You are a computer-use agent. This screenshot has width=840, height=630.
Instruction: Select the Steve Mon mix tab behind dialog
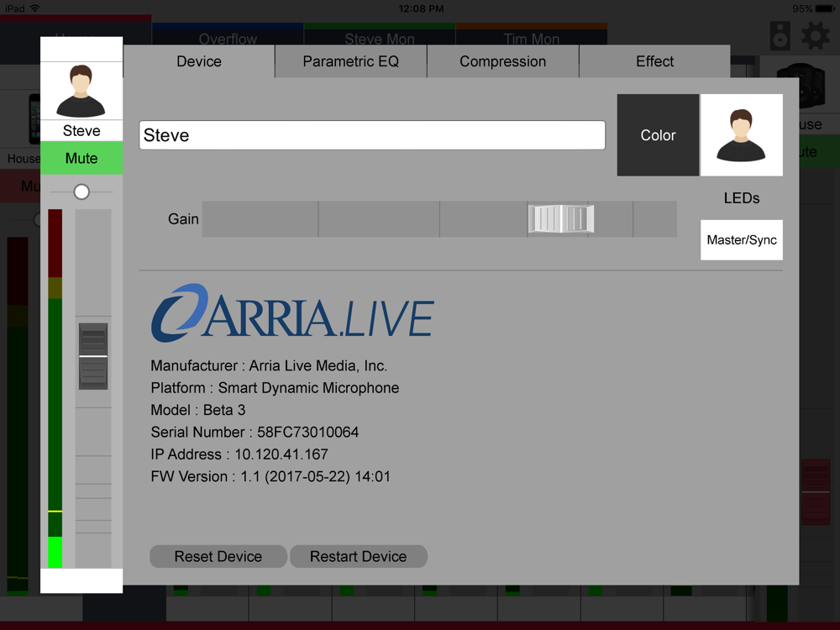[379, 39]
